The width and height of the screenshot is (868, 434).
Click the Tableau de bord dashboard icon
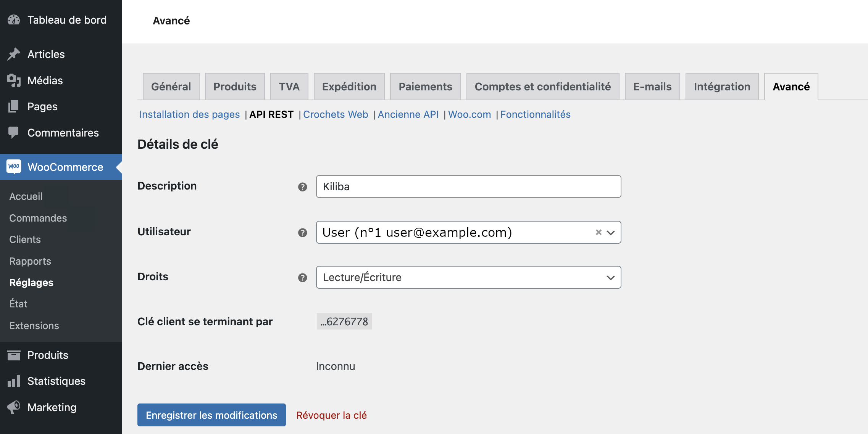[x=14, y=20]
